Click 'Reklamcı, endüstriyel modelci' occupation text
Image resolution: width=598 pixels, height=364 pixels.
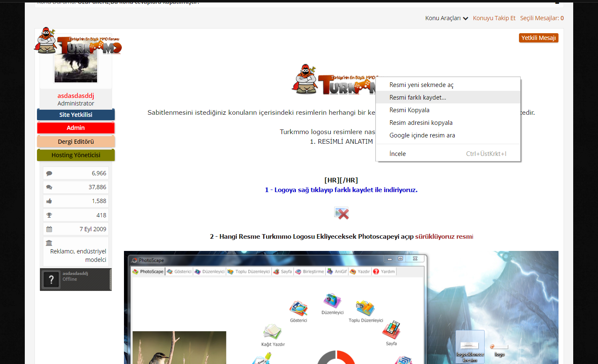point(78,256)
